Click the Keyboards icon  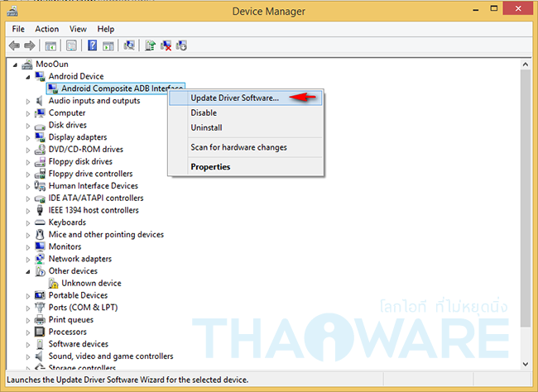pyautogui.click(x=40, y=222)
